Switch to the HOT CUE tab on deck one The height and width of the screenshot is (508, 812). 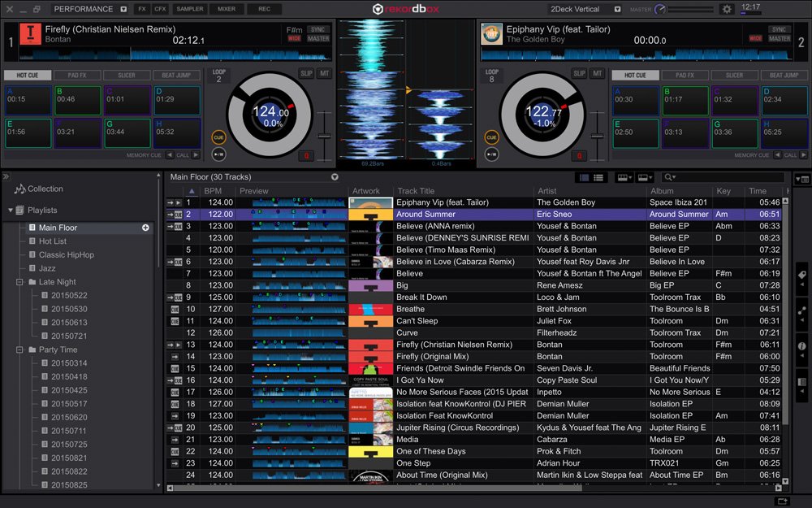(28, 73)
